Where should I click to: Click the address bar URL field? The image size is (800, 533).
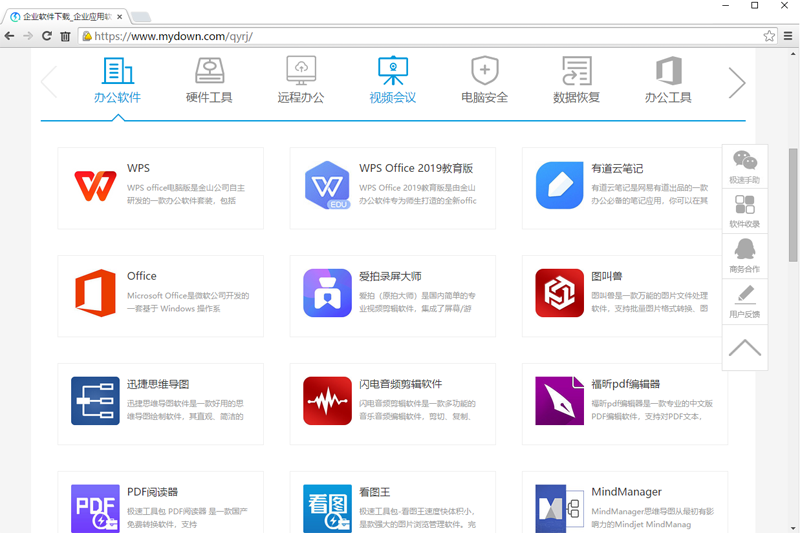click(420, 36)
